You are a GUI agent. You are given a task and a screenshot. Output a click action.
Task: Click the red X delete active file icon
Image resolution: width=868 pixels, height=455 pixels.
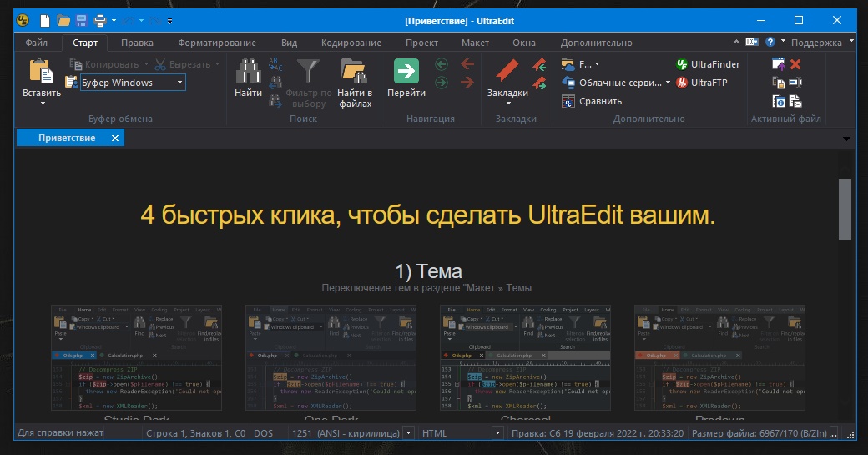[x=795, y=64]
